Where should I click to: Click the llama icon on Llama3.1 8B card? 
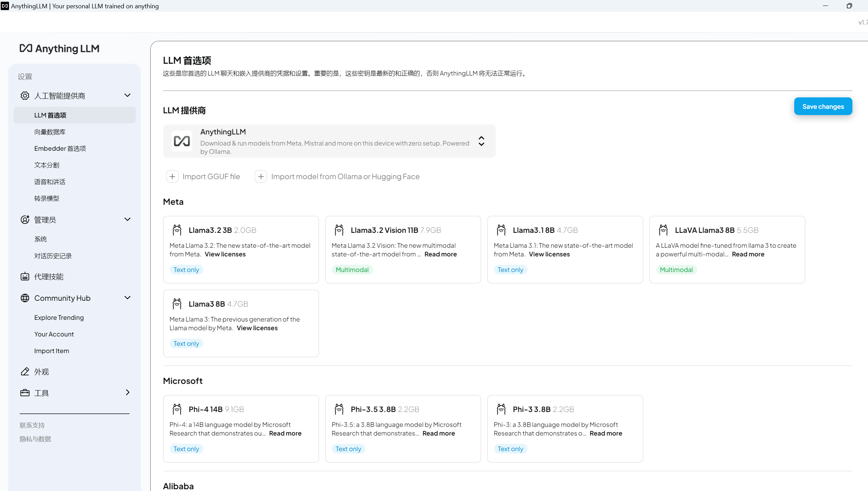pyautogui.click(x=501, y=230)
